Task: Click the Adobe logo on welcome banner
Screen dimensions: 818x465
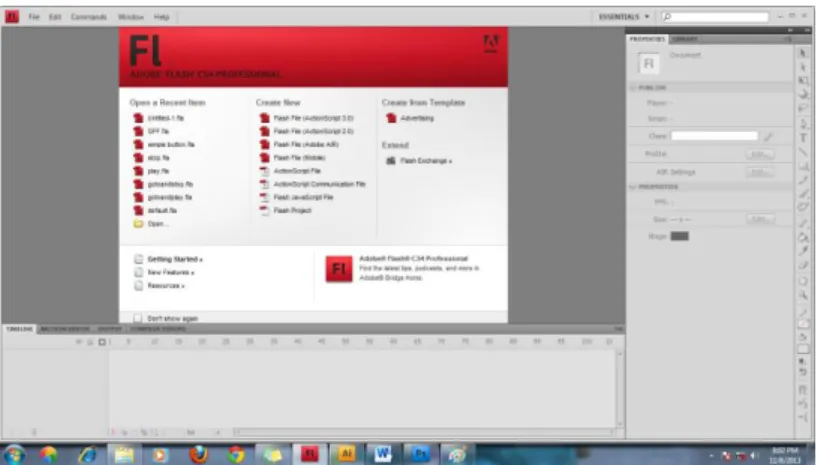Action: (490, 43)
